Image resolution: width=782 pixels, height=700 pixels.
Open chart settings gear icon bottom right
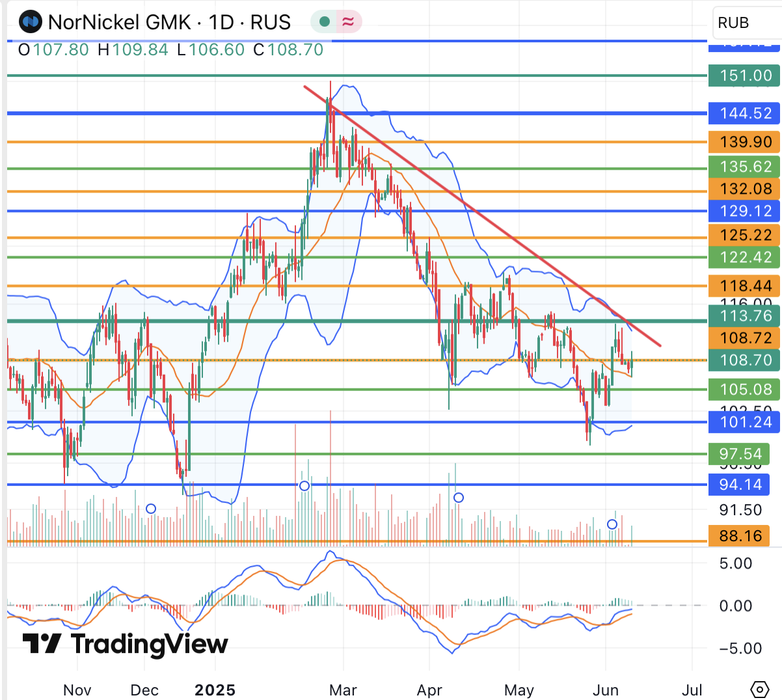tap(760, 689)
